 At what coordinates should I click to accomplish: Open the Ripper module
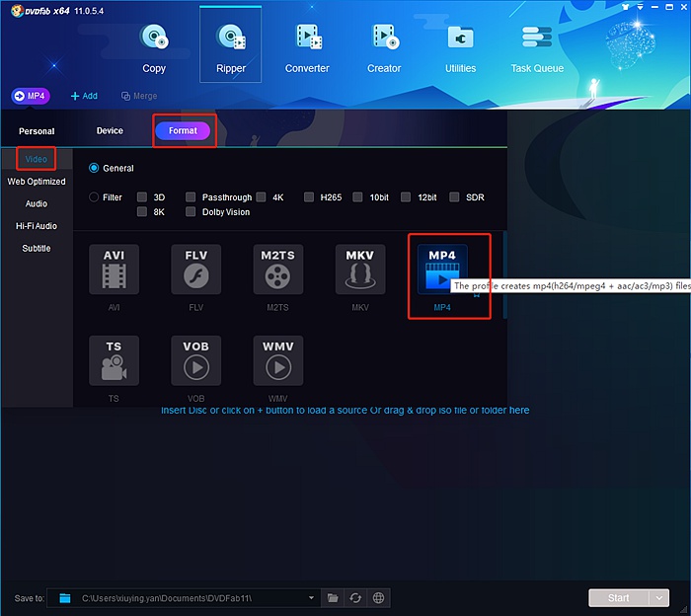click(230, 45)
